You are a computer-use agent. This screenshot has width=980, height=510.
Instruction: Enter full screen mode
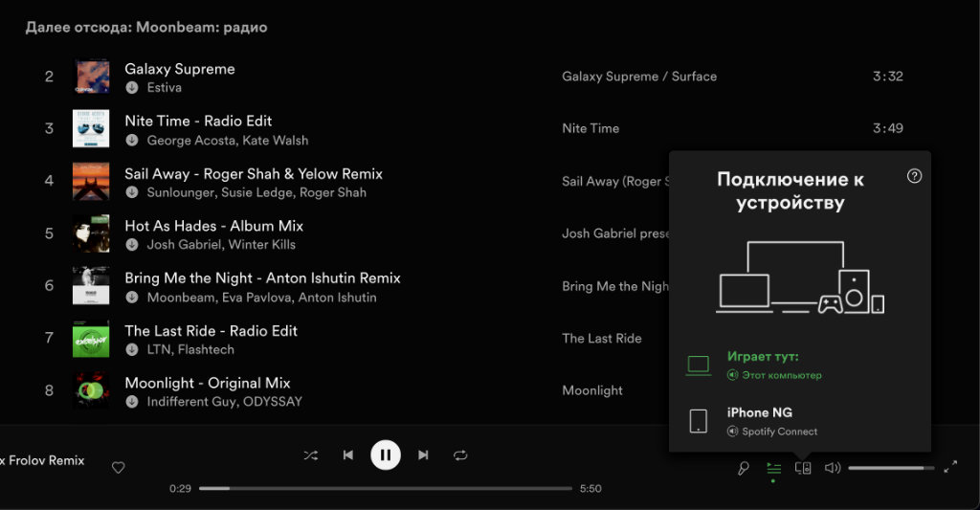(950, 468)
